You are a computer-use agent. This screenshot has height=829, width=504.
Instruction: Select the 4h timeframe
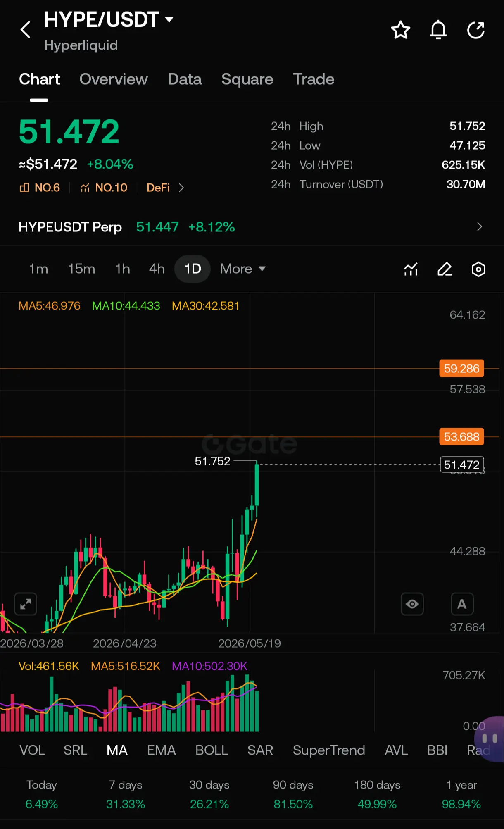point(157,269)
